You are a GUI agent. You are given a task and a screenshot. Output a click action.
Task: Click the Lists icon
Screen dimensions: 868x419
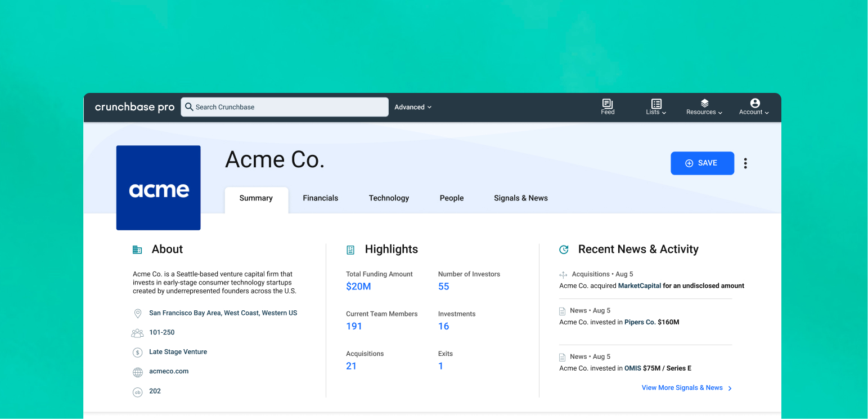point(656,104)
